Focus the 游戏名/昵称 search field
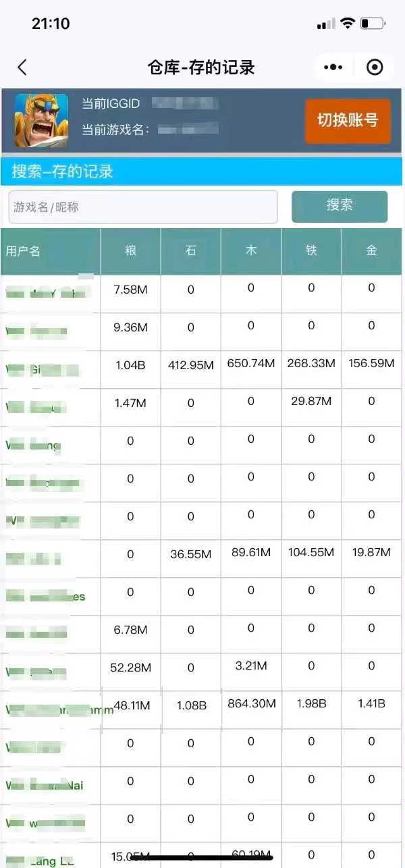 (143, 207)
